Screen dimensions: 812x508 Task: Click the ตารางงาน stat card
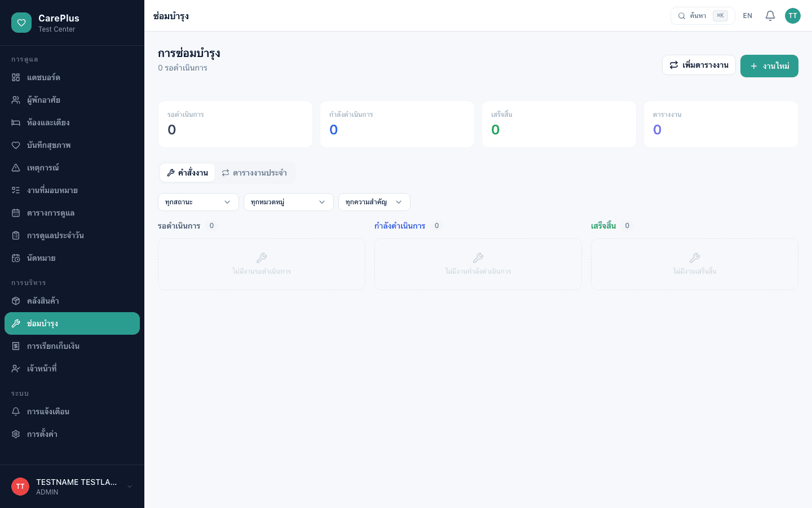coord(721,124)
